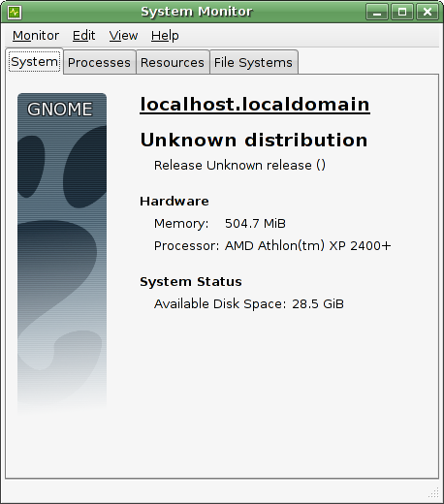The width and height of the screenshot is (444, 504).
Task: Minimize the System Monitor window
Action: (377, 13)
